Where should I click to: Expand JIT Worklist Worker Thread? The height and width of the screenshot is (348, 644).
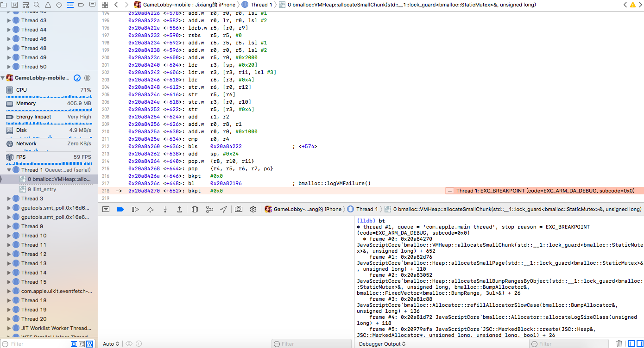coord(9,328)
